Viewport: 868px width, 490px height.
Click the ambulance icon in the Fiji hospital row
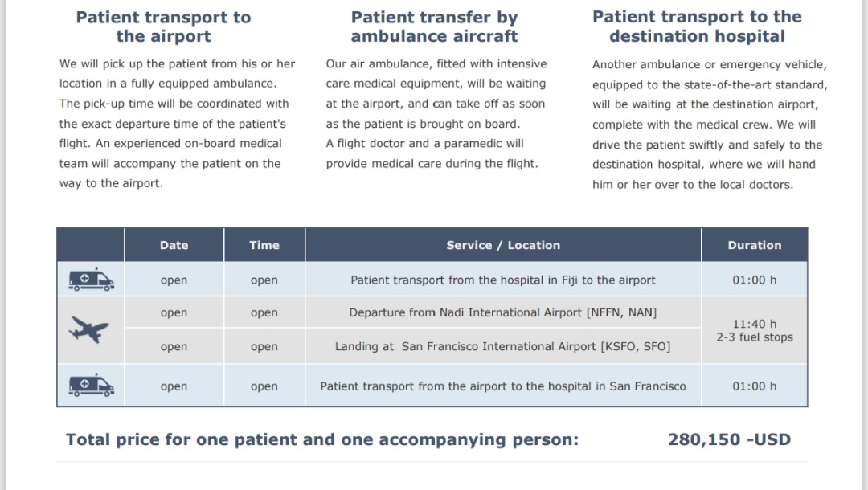91,280
